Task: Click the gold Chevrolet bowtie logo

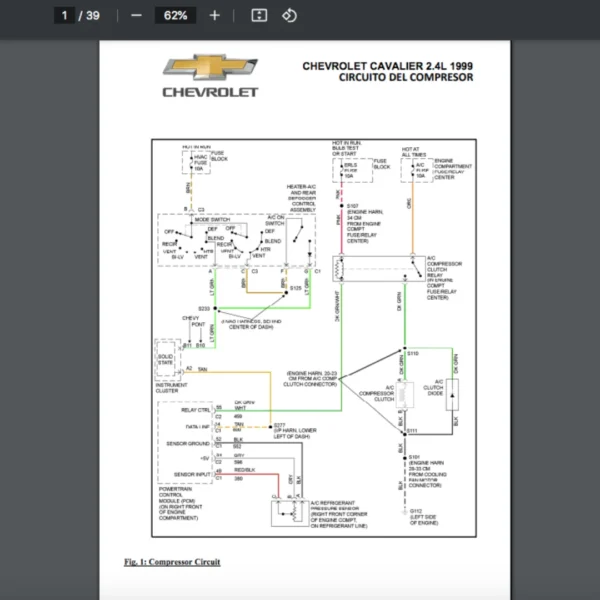Action: click(x=210, y=67)
